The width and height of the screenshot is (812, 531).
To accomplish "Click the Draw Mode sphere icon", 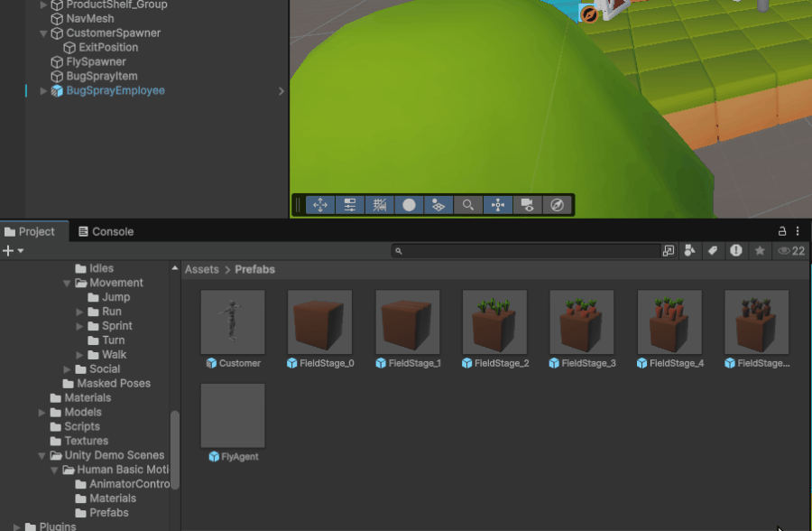I will (x=409, y=205).
